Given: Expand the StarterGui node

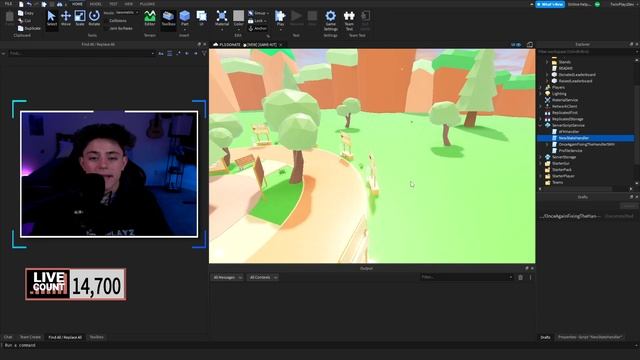Looking at the screenshot, I should click(541, 163).
